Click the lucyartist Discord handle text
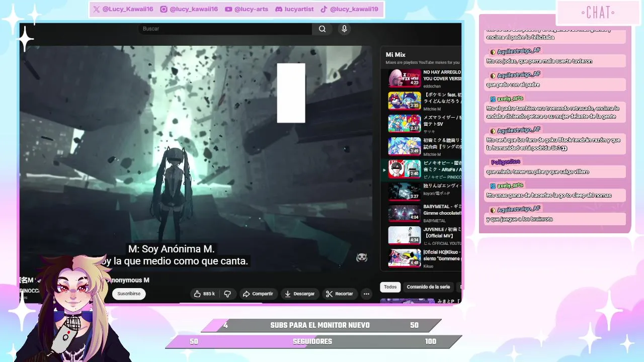The height and width of the screenshot is (362, 644). point(299,9)
